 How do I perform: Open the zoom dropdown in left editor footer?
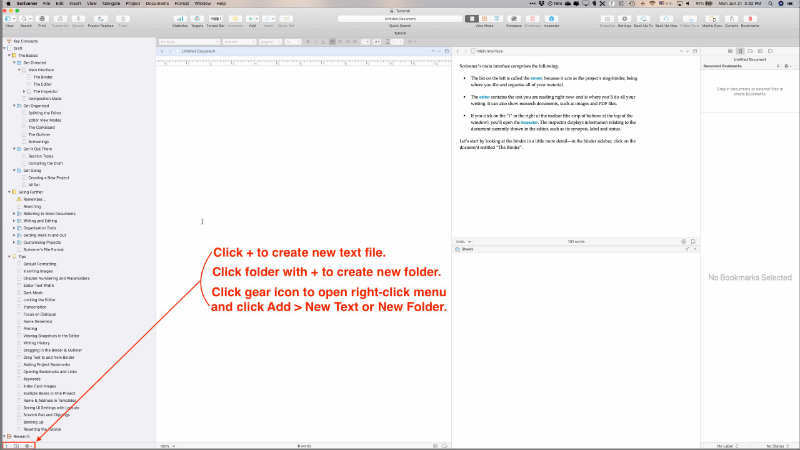click(168, 446)
